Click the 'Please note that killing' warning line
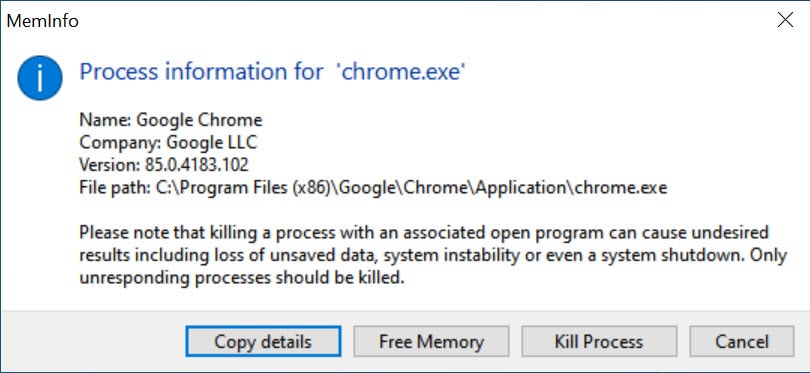The image size is (810, 373). click(424, 232)
